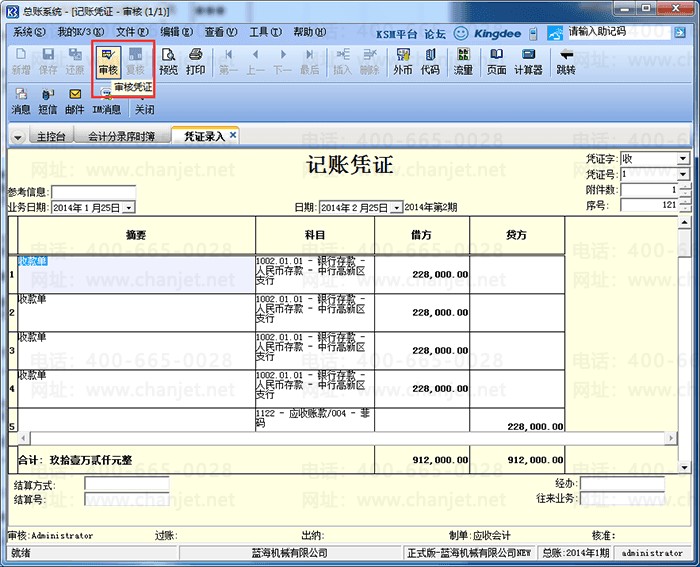Image resolution: width=700 pixels, height=567 pixels.
Task: Open the 外币 foreign currency tool
Action: click(x=402, y=60)
